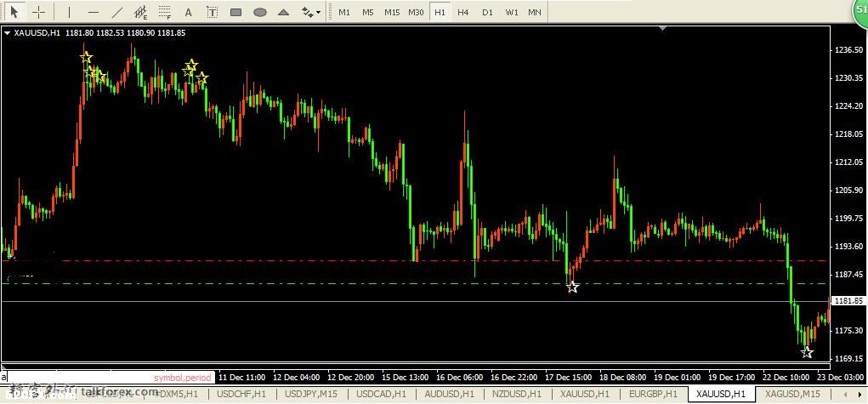Open the USDJPY,M15 chart tab
Viewport: 868px width, 404px height.
click(310, 394)
